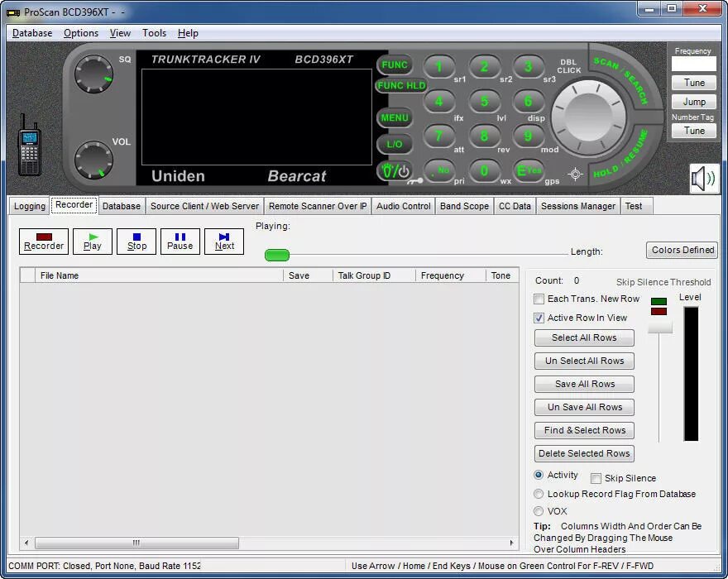Click the Play button
Screen dimensions: 728x579
click(x=93, y=242)
